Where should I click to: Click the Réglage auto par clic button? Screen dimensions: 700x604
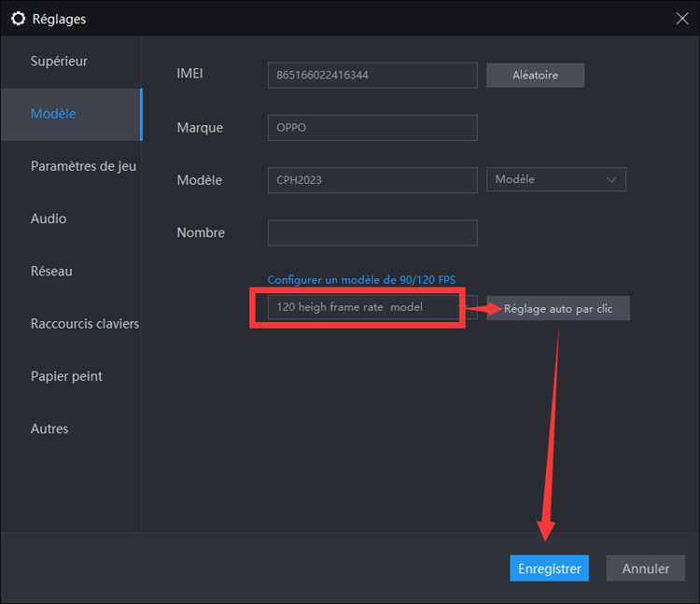[x=558, y=309]
